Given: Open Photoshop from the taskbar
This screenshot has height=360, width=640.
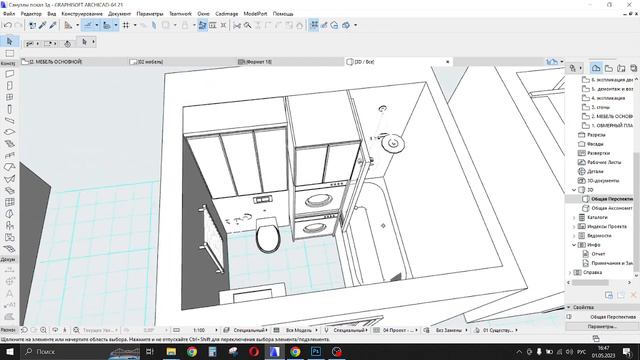Looking at the screenshot, I should (x=316, y=351).
